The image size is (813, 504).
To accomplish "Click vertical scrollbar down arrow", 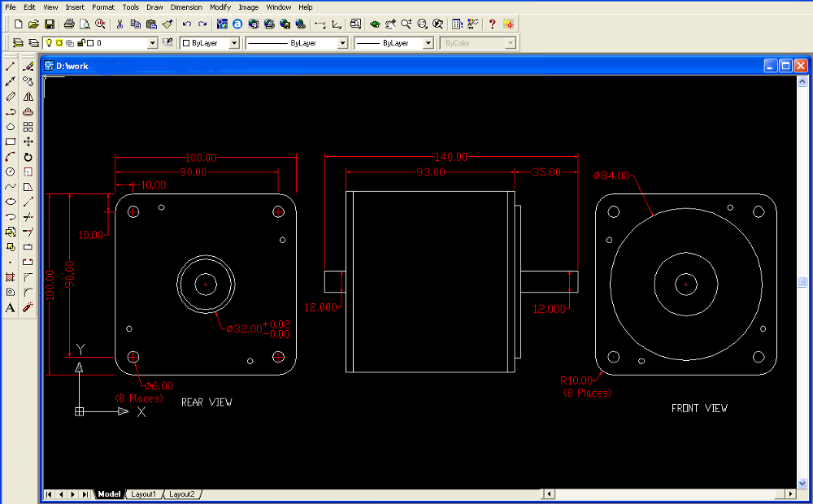I will click(x=802, y=483).
